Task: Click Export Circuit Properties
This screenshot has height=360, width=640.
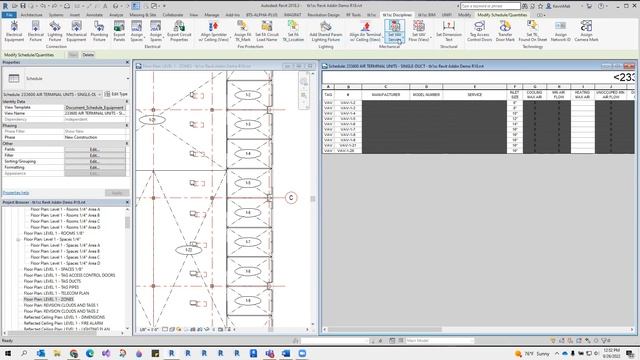Action: tap(179, 31)
